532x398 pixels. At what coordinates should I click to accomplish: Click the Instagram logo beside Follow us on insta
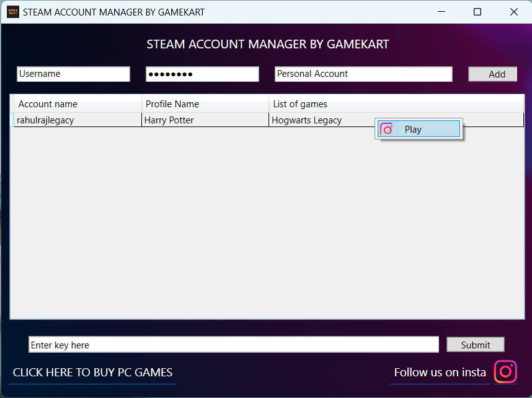[x=505, y=371]
